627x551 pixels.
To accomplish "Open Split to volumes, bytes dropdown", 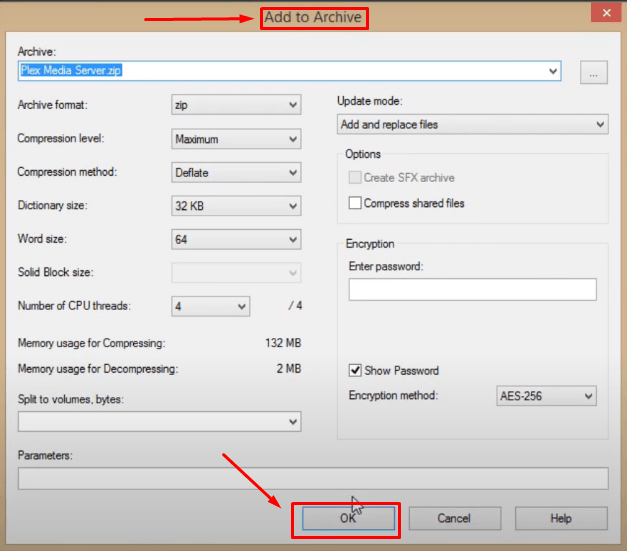I will [160, 421].
